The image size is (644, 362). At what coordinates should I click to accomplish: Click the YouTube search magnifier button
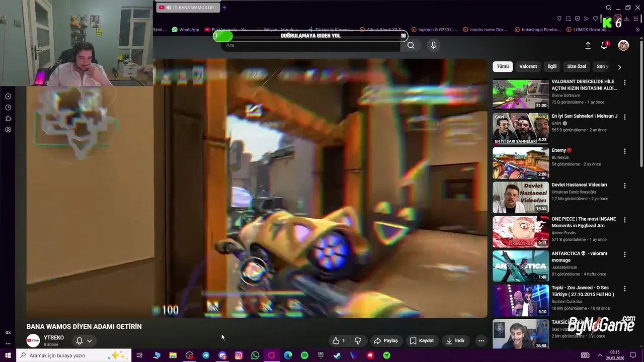click(x=411, y=45)
